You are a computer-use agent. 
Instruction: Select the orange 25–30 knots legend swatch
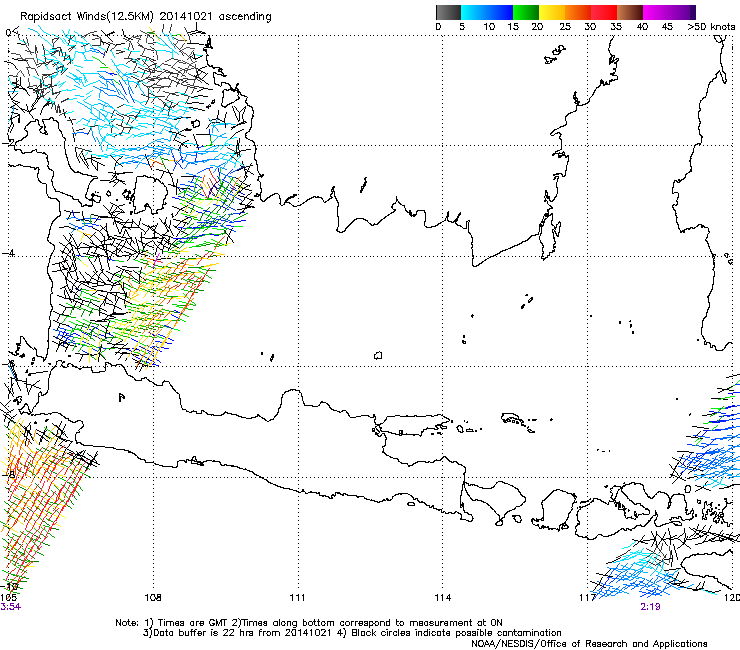(578, 12)
